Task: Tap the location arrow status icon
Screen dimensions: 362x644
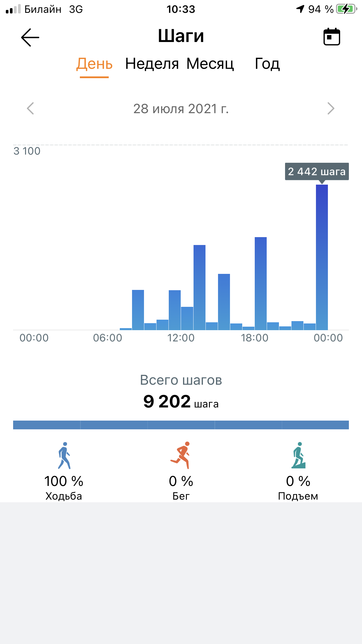Action: coord(300,9)
